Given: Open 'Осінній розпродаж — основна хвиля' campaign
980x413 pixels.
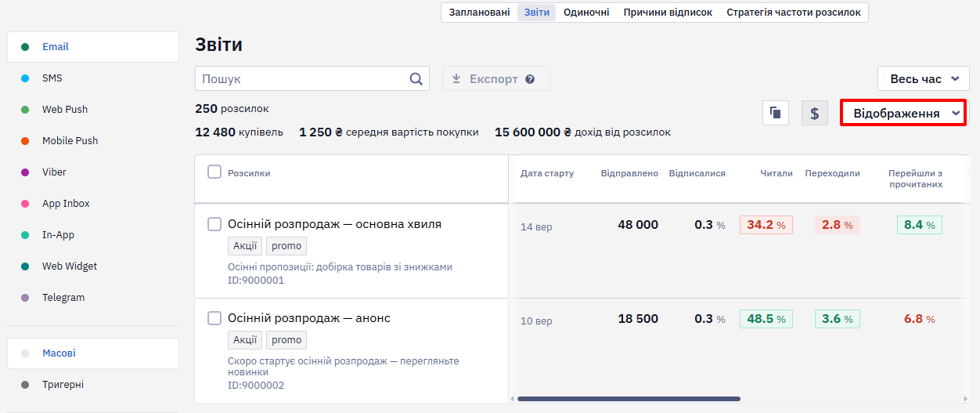Looking at the screenshot, I should click(x=334, y=224).
